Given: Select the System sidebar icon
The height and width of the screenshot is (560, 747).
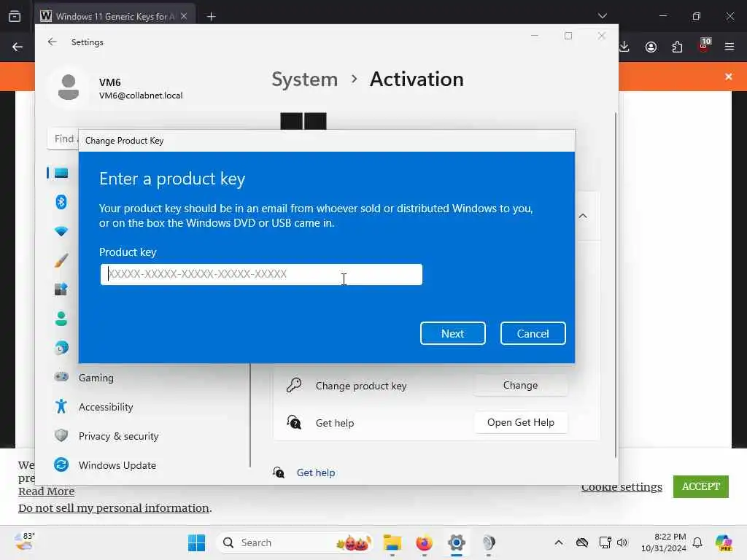Looking at the screenshot, I should tap(61, 173).
